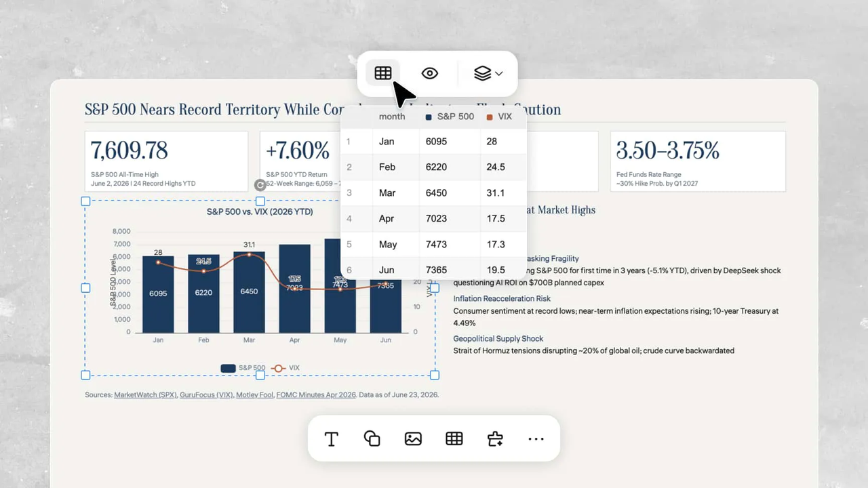The image size is (868, 488).
Task: Click the orange VIX swatch in table header
Action: pos(490,117)
